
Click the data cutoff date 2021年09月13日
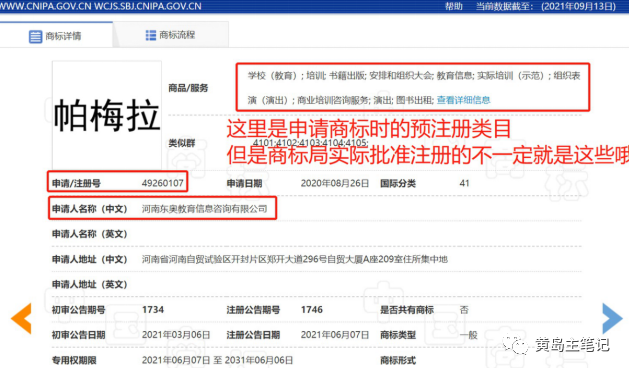coord(578,6)
